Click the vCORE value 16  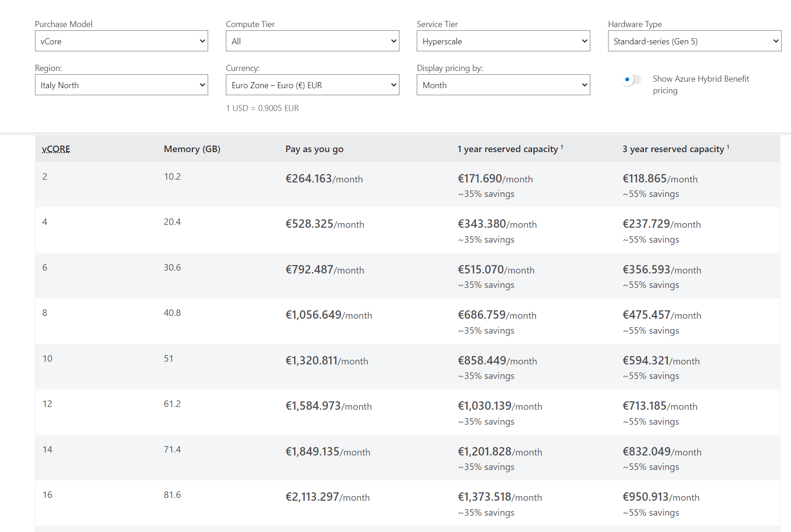[48, 495]
